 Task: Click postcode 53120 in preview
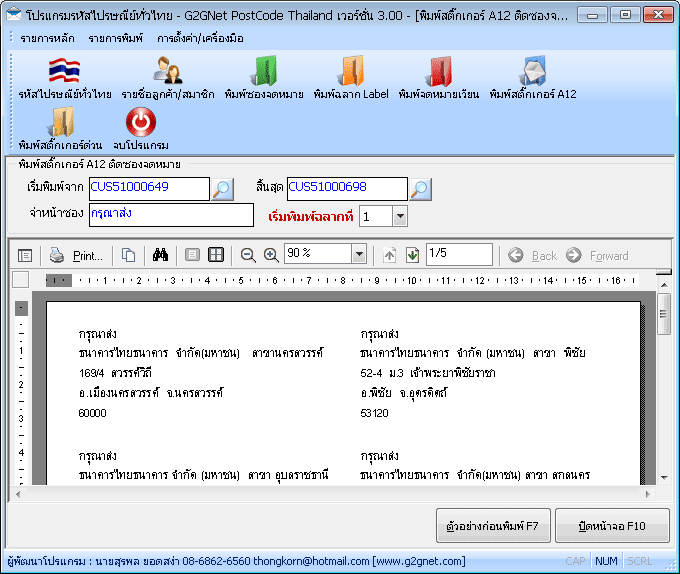tap(374, 413)
